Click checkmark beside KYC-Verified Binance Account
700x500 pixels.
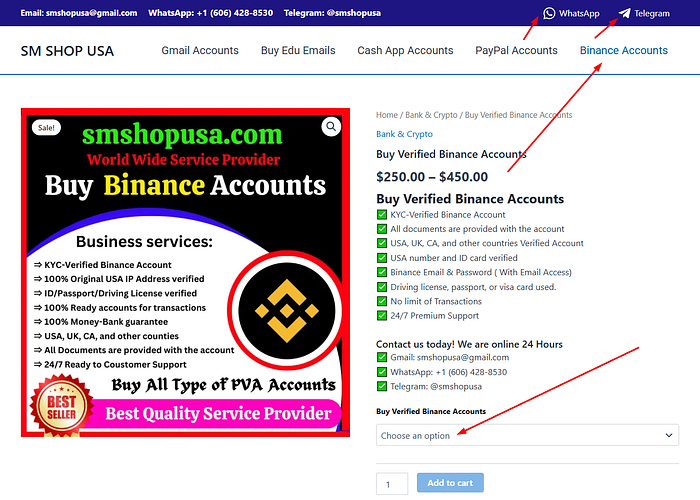tap(382, 215)
